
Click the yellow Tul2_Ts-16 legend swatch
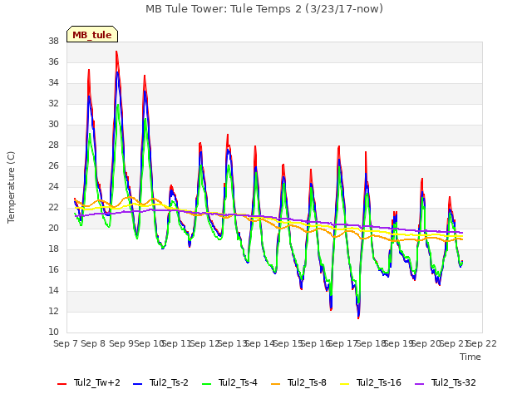[345, 384]
